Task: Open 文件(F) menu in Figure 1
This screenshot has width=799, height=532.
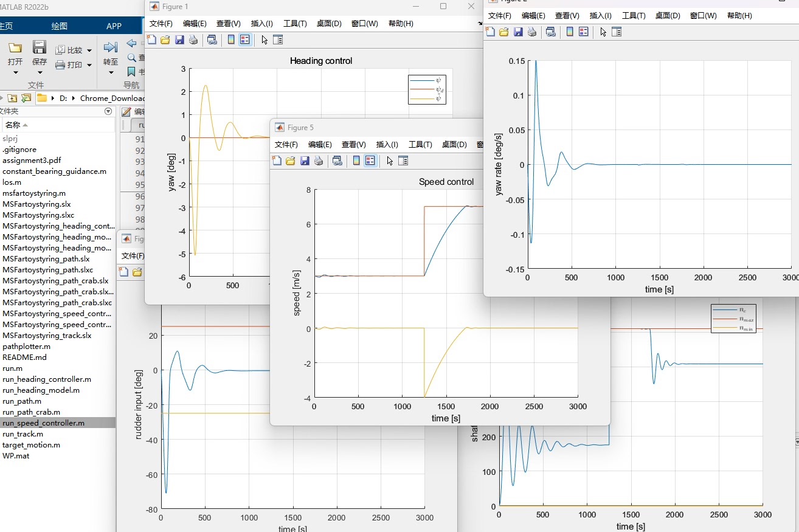Action: point(161,24)
